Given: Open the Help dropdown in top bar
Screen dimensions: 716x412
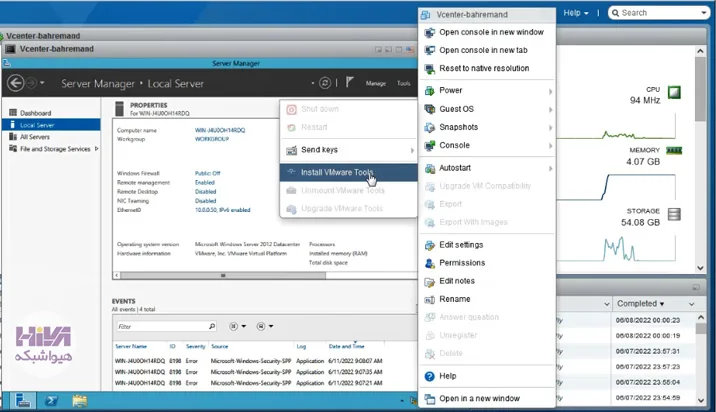Looking at the screenshot, I should [575, 13].
